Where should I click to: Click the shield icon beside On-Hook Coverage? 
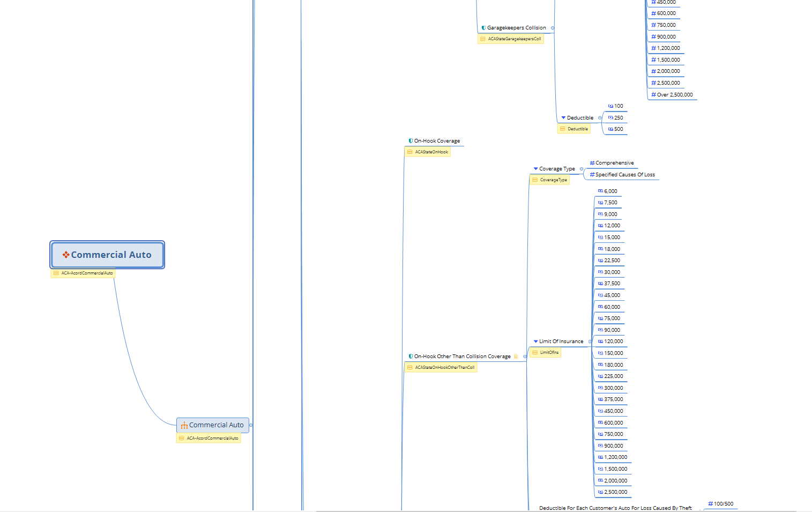pos(411,141)
